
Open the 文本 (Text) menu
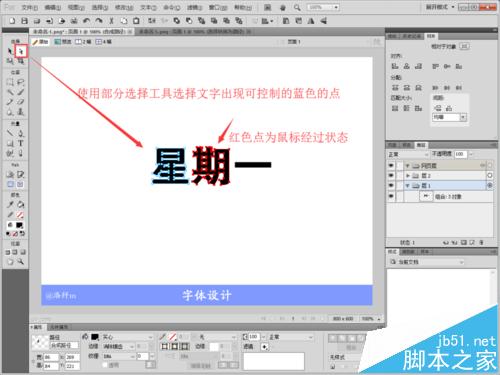[148, 7]
